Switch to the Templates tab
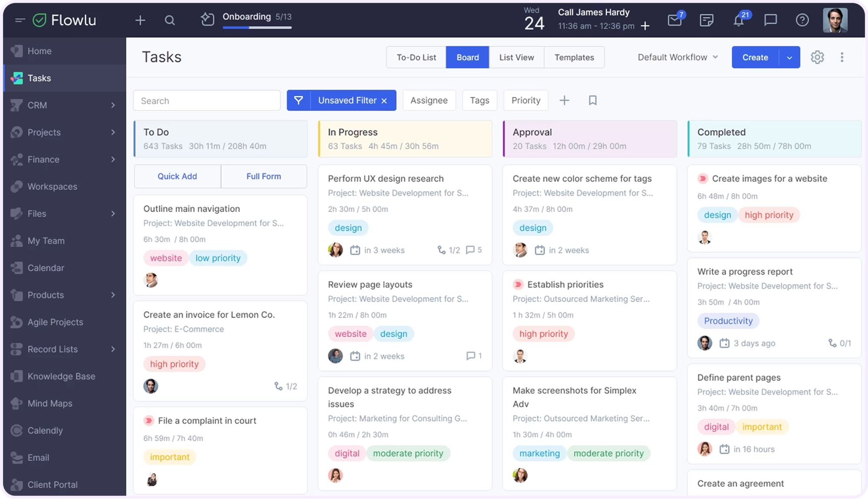 point(574,57)
